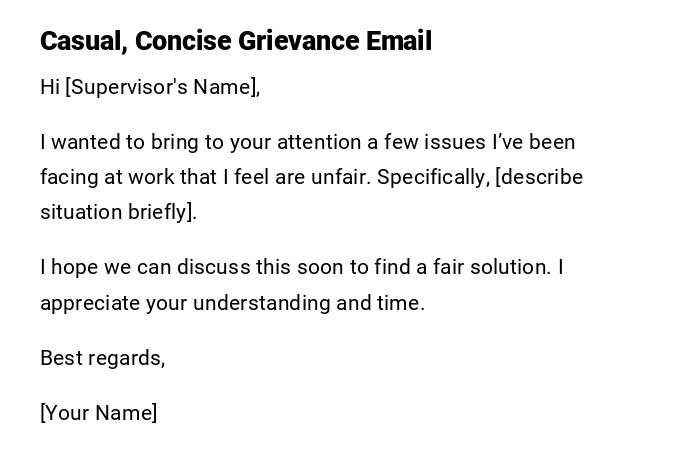Click the word "attention" in first paragraph

point(326,142)
